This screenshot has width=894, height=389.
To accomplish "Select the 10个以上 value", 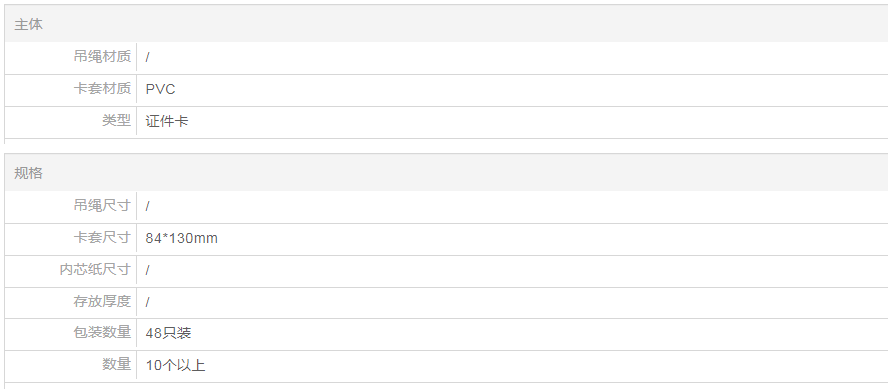I will click(175, 365).
